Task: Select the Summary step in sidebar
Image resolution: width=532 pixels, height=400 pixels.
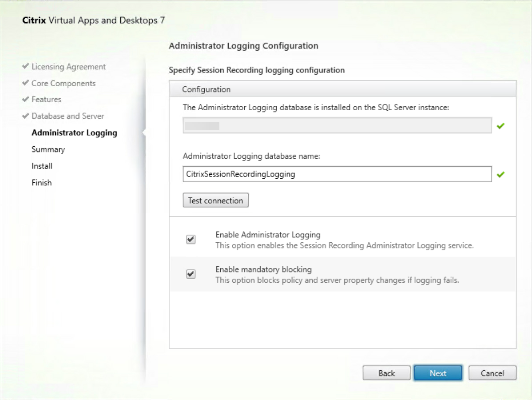Action: (48, 149)
